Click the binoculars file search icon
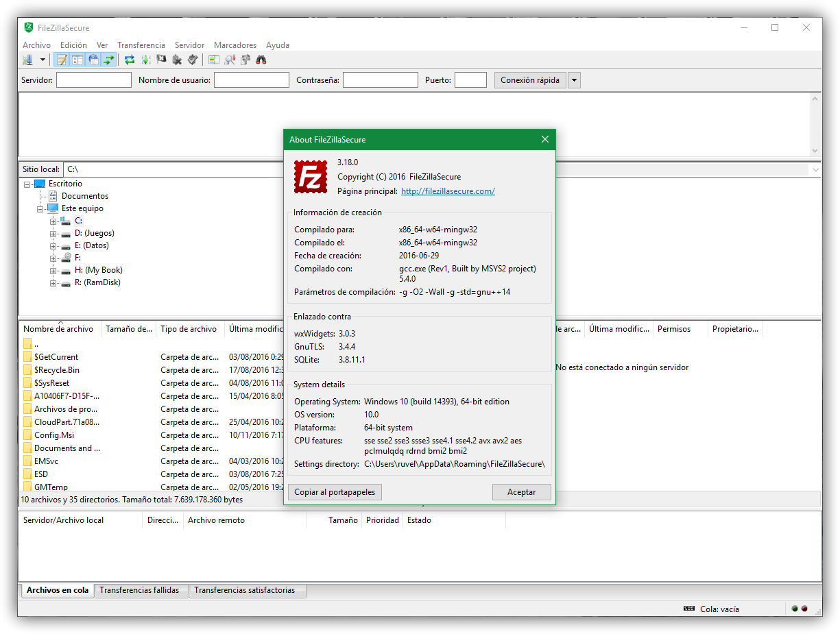The image size is (840, 634). click(261, 60)
